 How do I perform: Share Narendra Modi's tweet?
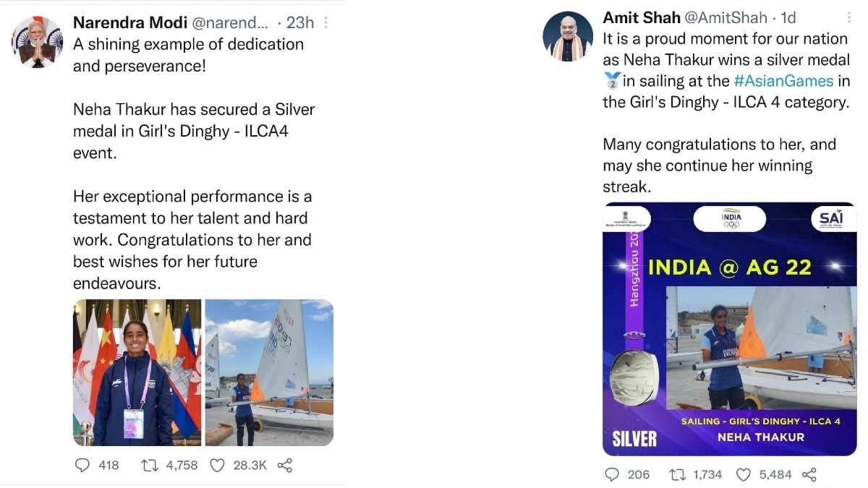(285, 465)
